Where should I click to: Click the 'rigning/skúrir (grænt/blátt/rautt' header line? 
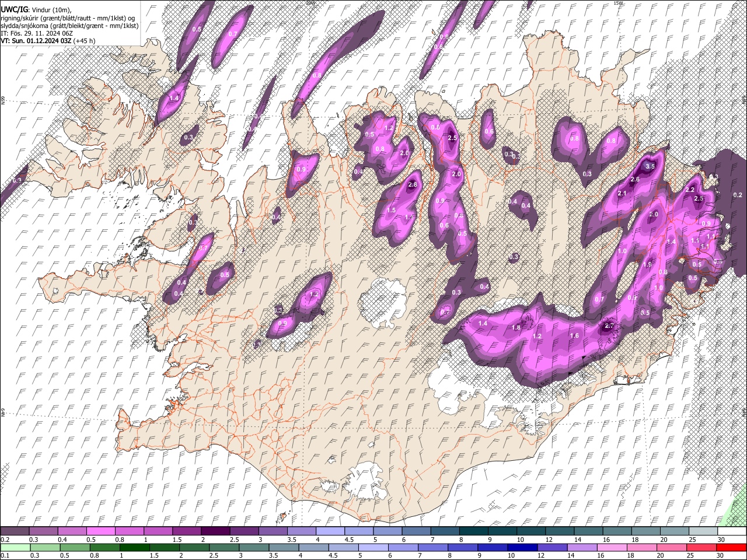click(67, 17)
